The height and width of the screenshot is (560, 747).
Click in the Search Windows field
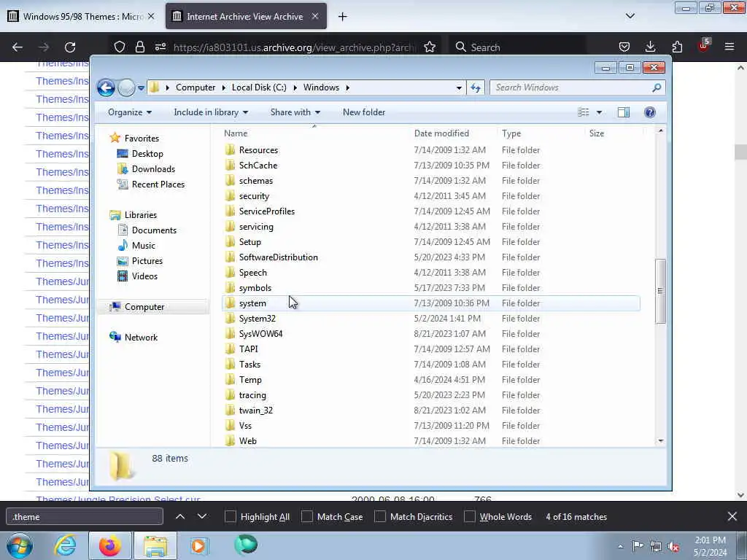(x=570, y=87)
